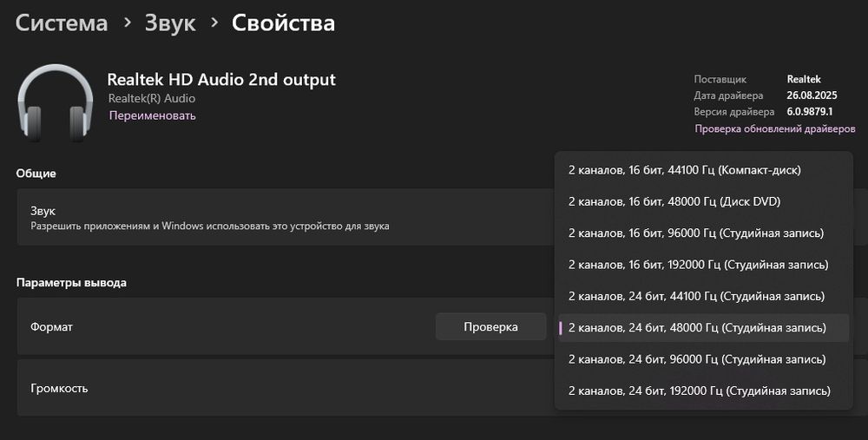Click the Формат row label
This screenshot has width=868, height=440.
pyautogui.click(x=52, y=327)
